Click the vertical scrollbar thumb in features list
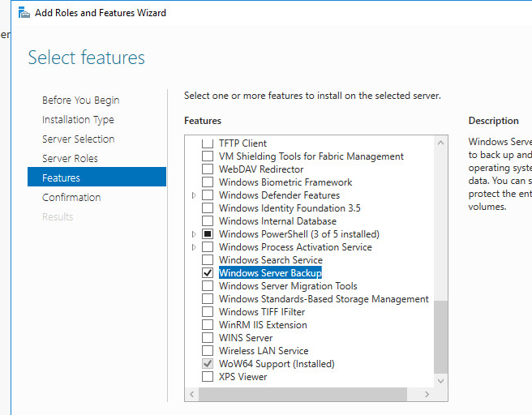This screenshot has height=415, width=532. (x=440, y=337)
